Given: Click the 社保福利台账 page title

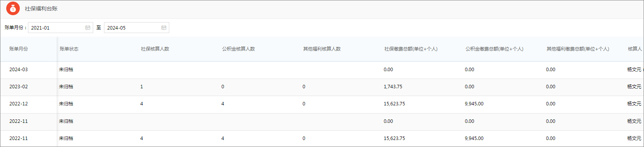Looking at the screenshot, I should point(41,9).
